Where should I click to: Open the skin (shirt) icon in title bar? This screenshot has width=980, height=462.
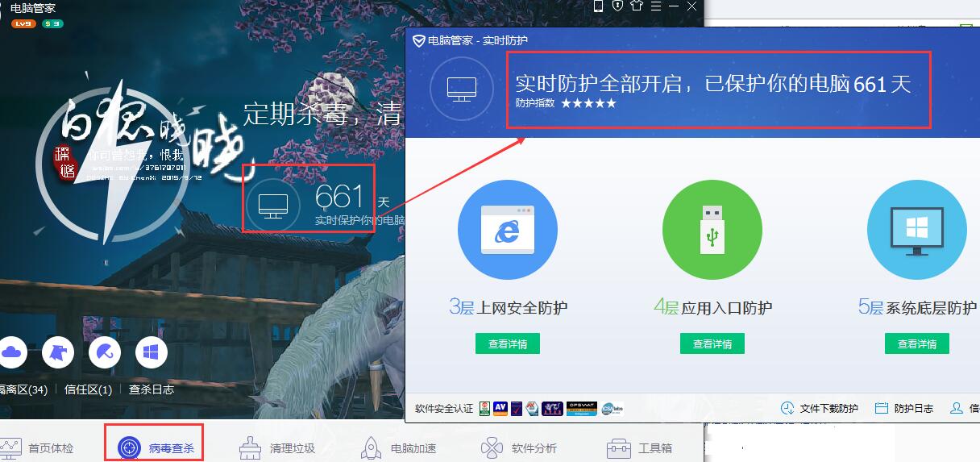[637, 6]
